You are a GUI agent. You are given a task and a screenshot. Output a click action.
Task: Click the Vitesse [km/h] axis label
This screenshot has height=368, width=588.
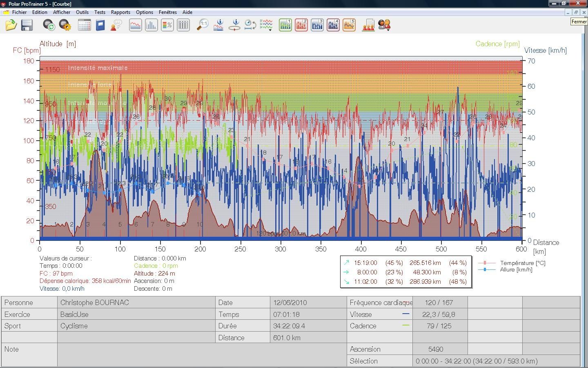click(546, 50)
